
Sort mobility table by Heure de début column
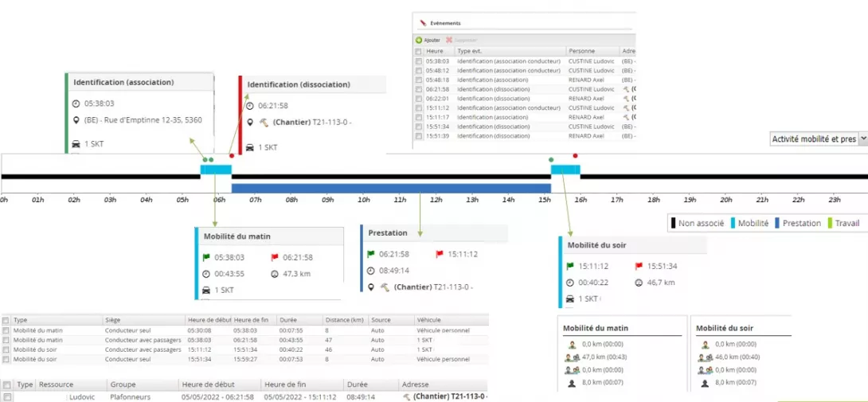[x=209, y=320]
